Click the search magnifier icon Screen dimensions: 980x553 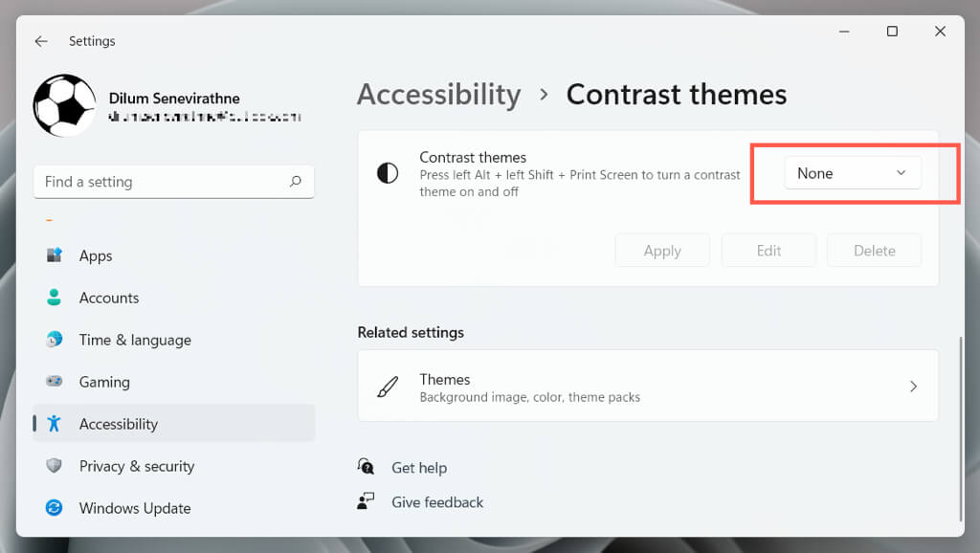pos(296,181)
